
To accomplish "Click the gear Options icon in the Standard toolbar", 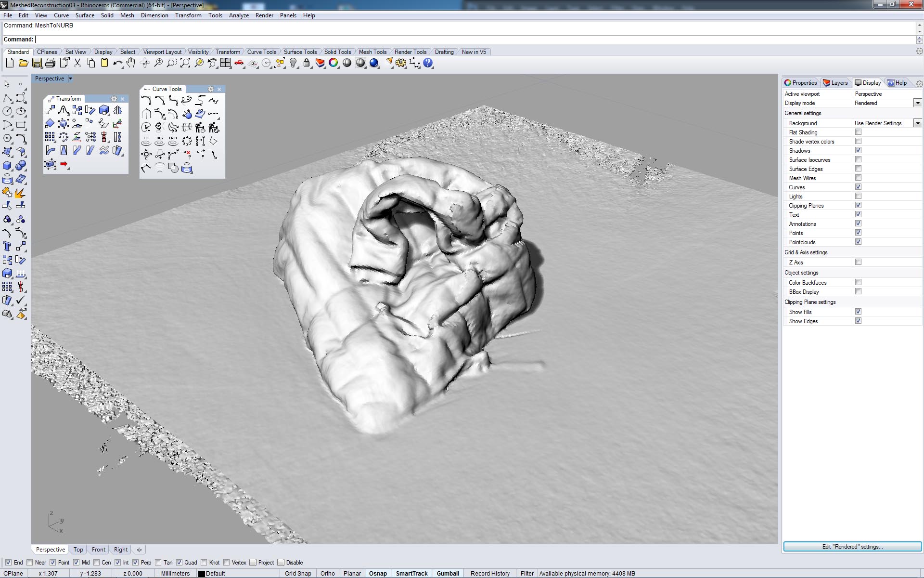I will click(401, 63).
